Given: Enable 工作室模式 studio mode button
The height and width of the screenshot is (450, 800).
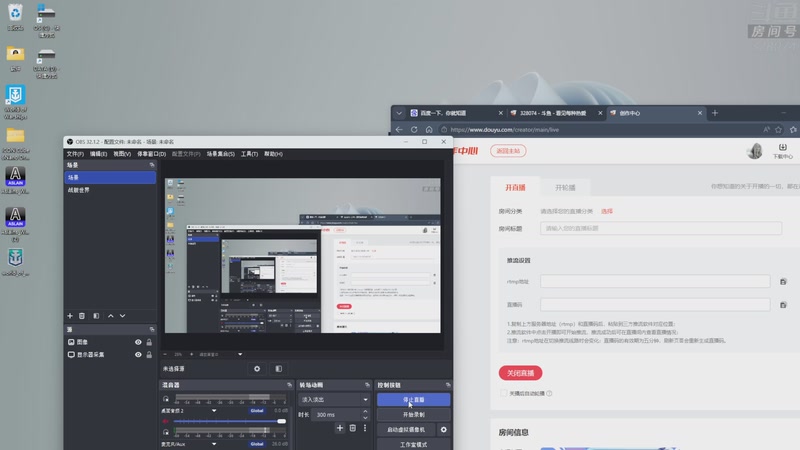Looking at the screenshot, I should pos(413,444).
